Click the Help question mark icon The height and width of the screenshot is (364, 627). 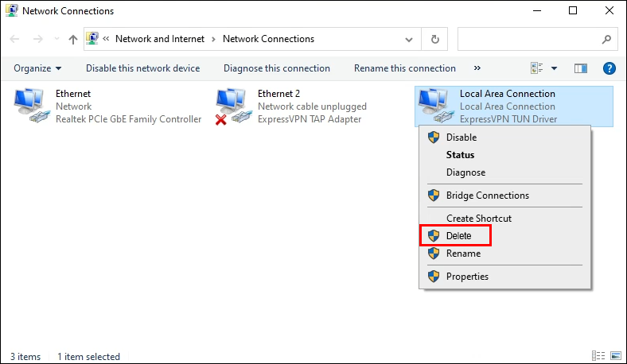pyautogui.click(x=610, y=68)
